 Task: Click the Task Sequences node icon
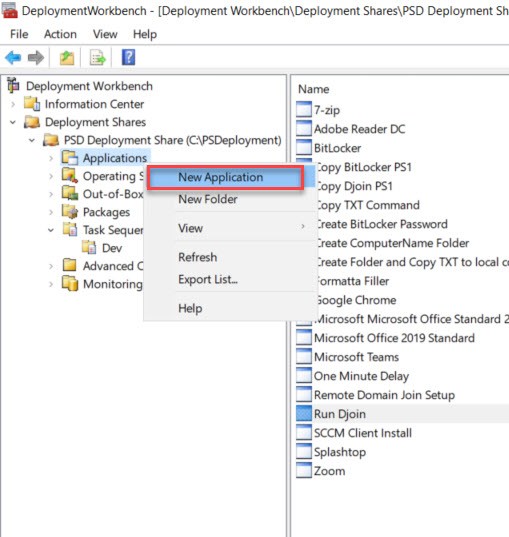pyautogui.click(x=70, y=229)
